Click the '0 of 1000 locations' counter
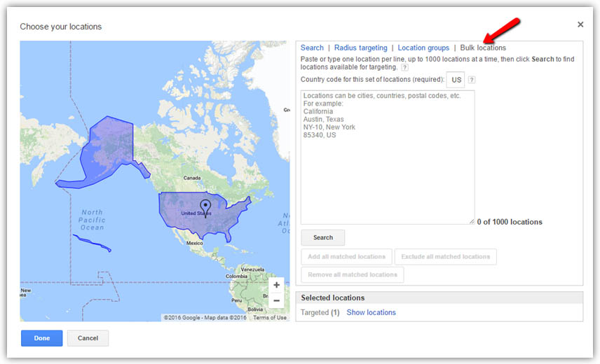 click(510, 222)
